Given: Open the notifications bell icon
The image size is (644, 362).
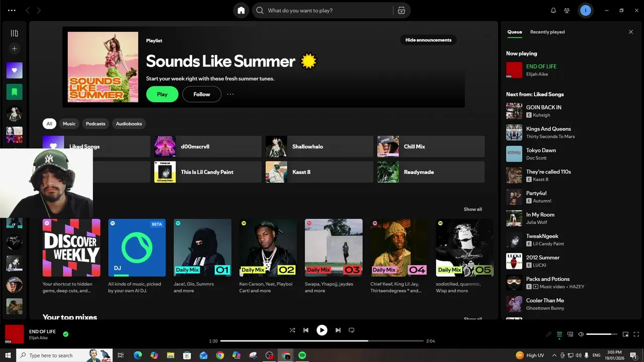Looking at the screenshot, I should [x=553, y=11].
